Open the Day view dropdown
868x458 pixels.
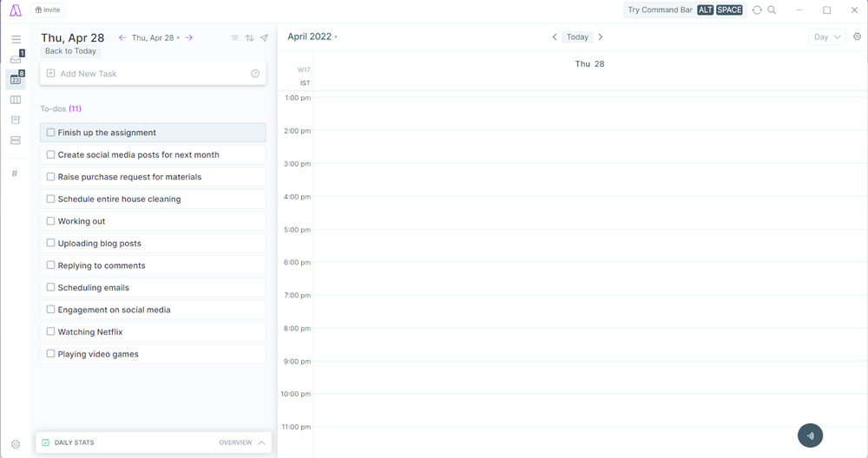coord(826,37)
